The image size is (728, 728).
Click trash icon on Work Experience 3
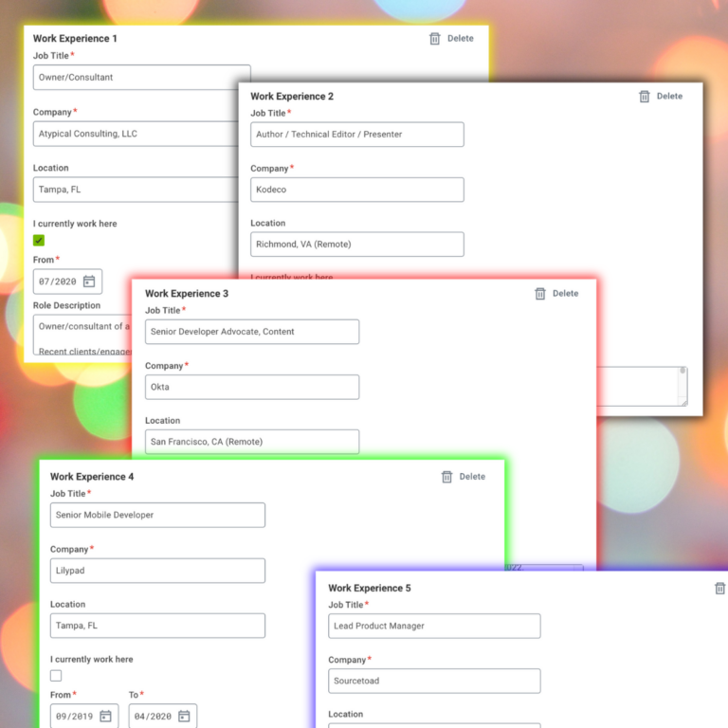[540, 294]
